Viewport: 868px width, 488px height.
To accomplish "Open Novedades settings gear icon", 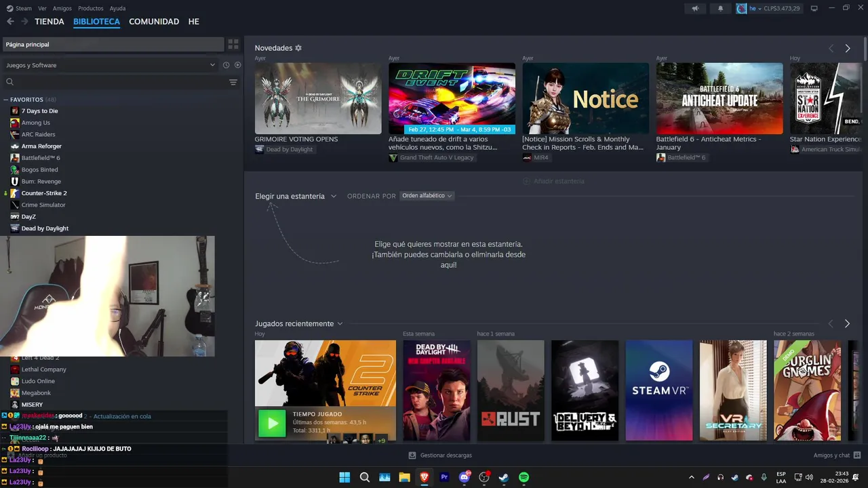I will [x=298, y=48].
